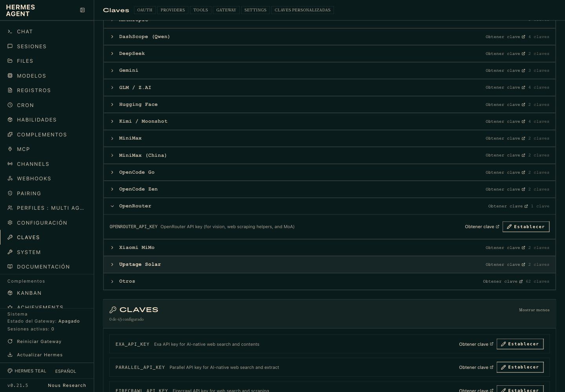Click the MCP plug icon

click(10, 149)
